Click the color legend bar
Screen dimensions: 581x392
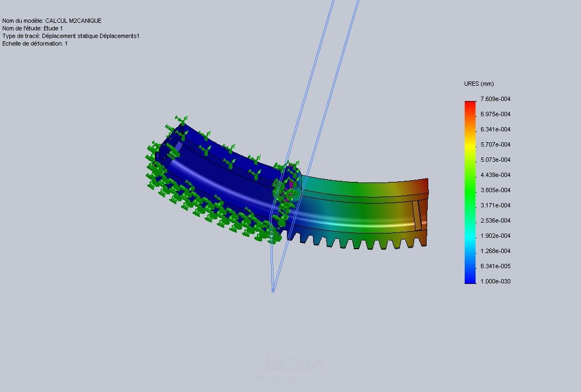click(470, 193)
